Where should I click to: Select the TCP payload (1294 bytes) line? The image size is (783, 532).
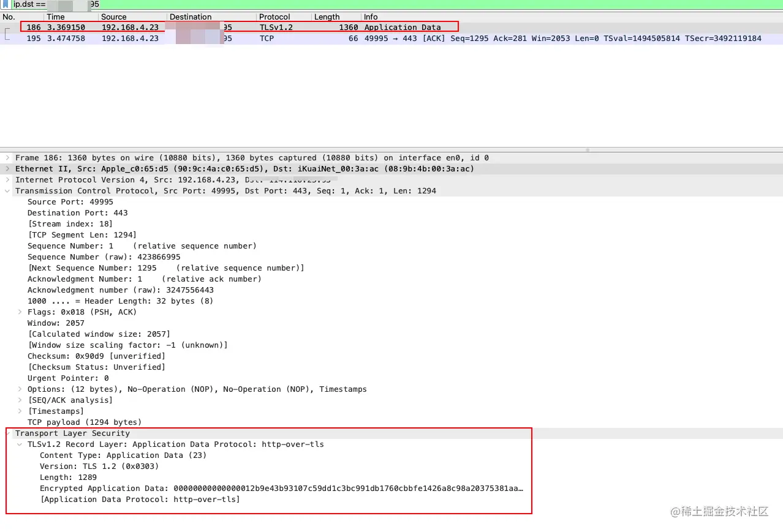(85, 422)
